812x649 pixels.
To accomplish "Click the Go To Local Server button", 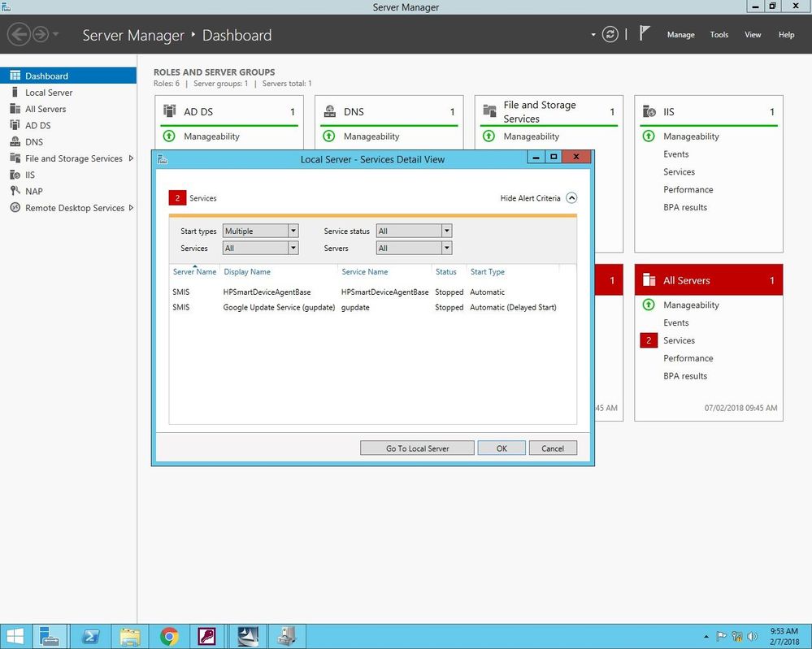I will (418, 448).
